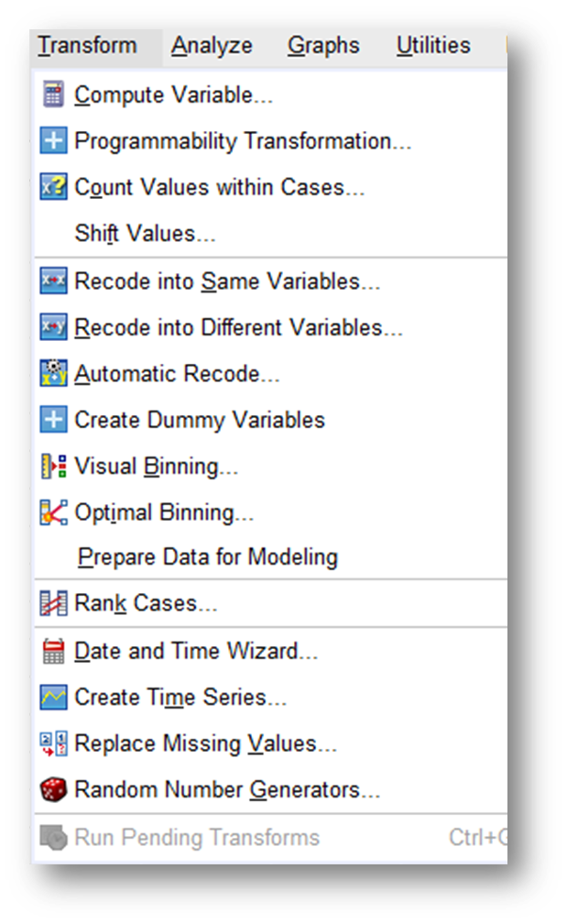The height and width of the screenshot is (924, 567).
Task: Click the Automatic Recode icon
Action: click(x=53, y=373)
